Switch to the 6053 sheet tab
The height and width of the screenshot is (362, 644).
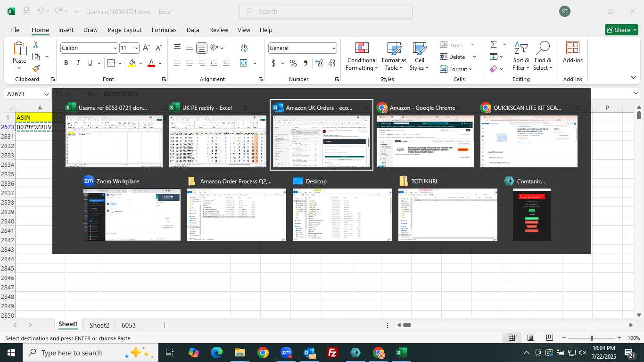128,325
